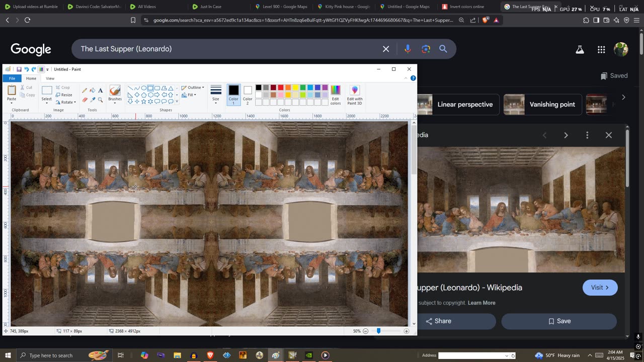644x362 pixels.
Task: Bookmark this page icon in address bar
Action: click(x=133, y=20)
